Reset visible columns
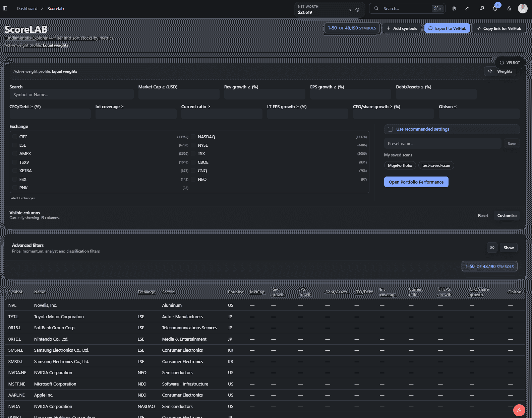Screen dimensions: 532x418 (483, 216)
